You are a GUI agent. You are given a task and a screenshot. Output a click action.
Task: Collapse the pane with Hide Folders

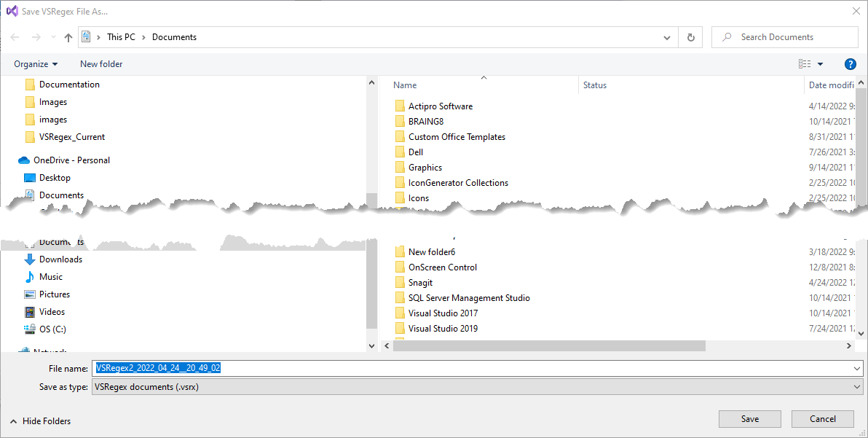[41, 421]
